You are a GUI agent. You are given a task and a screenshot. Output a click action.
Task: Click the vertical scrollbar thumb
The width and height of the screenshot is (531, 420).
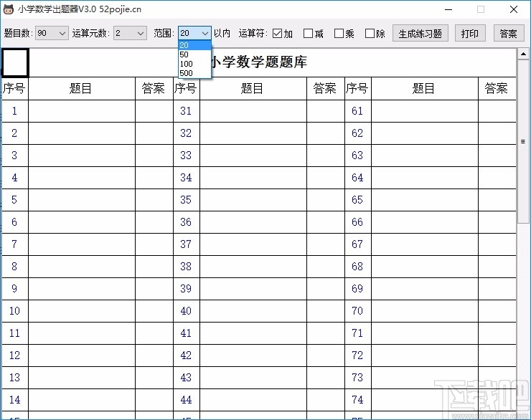point(523,142)
